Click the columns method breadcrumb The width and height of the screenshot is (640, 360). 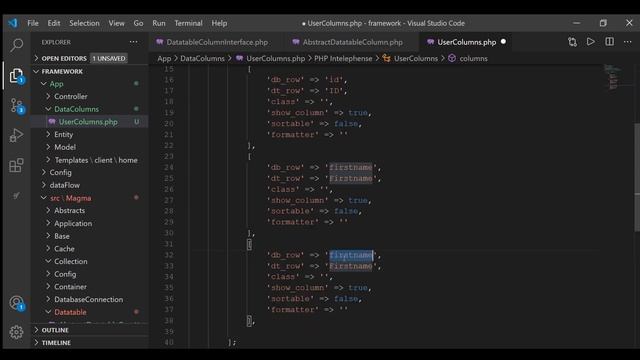coord(473,58)
